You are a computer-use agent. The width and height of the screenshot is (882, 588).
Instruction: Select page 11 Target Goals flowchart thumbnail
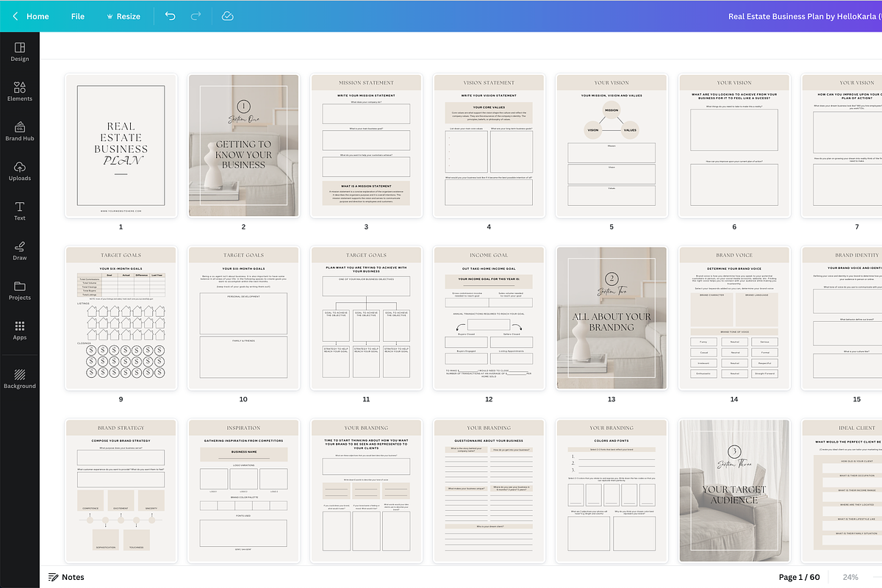tap(366, 318)
